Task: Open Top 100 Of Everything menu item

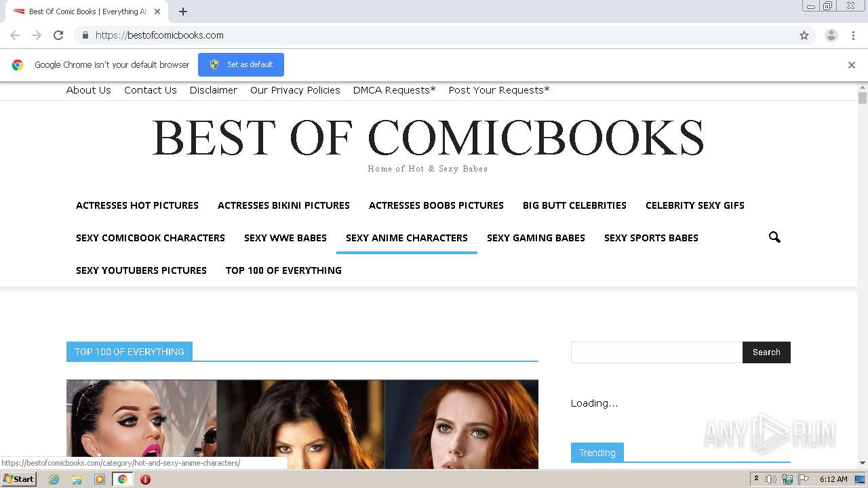Action: 283,270
